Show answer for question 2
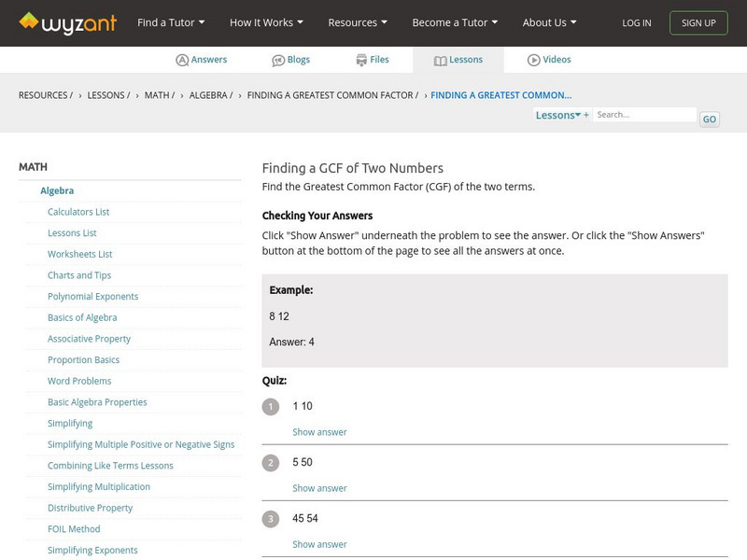747x560 pixels. (x=319, y=488)
